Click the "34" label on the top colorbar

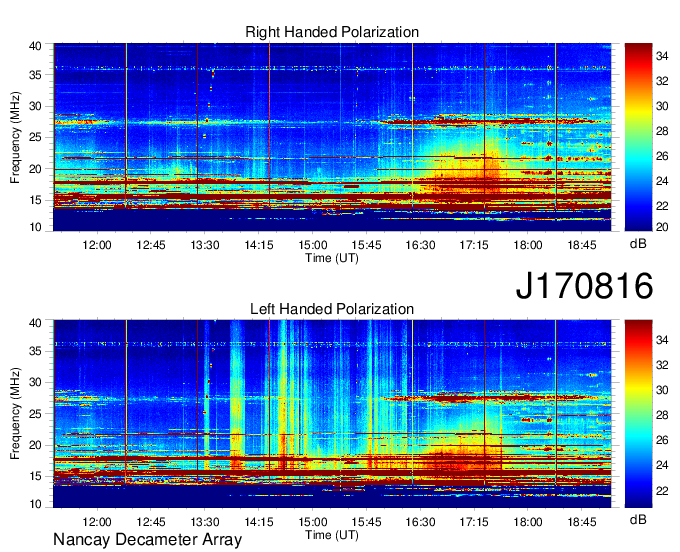pos(662,56)
